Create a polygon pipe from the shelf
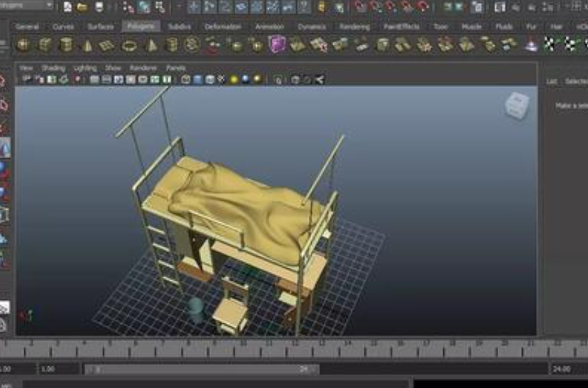The width and height of the screenshot is (588, 388). 172,45
